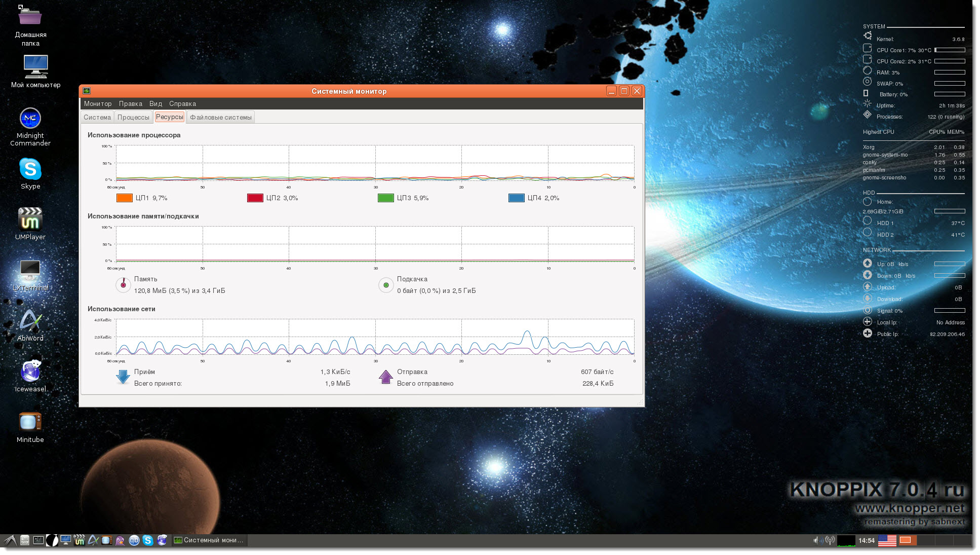Click Public Ip '82.209.206.46' in conky
Viewport: 980px width, 555px height.
tap(947, 335)
